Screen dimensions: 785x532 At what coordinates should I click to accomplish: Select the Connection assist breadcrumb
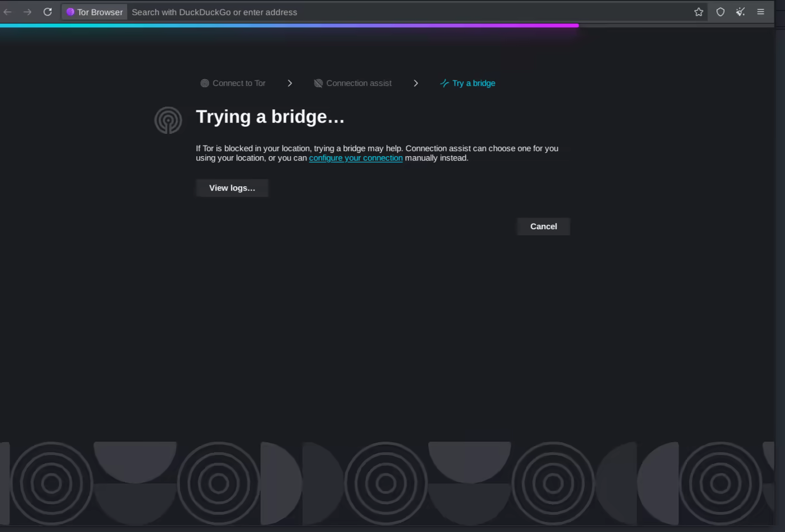point(353,83)
